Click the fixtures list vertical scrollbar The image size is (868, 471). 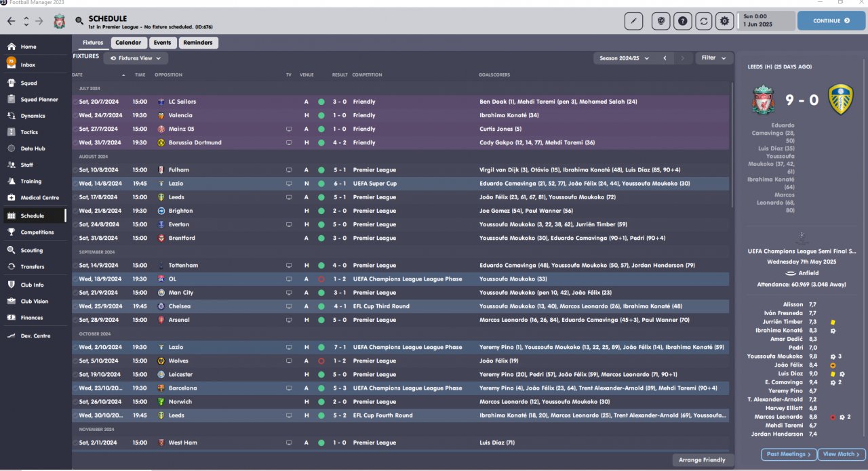tap(732, 146)
